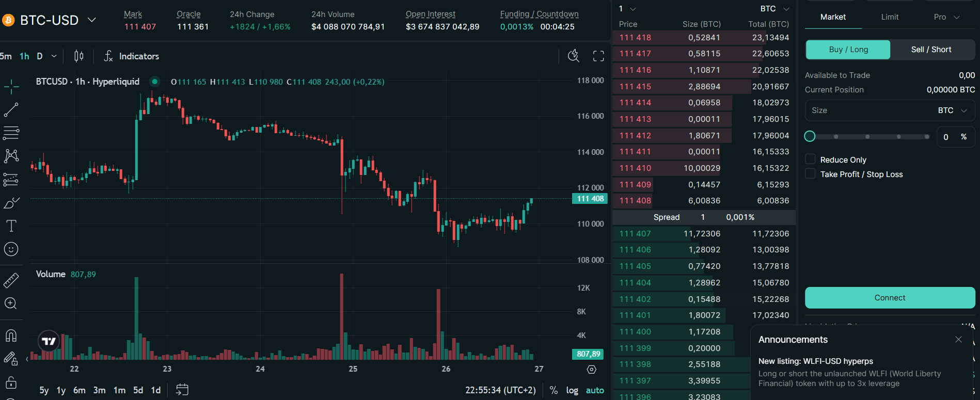Open the go to date calendar
Screen dimensions: 980x400
[x=182, y=390]
